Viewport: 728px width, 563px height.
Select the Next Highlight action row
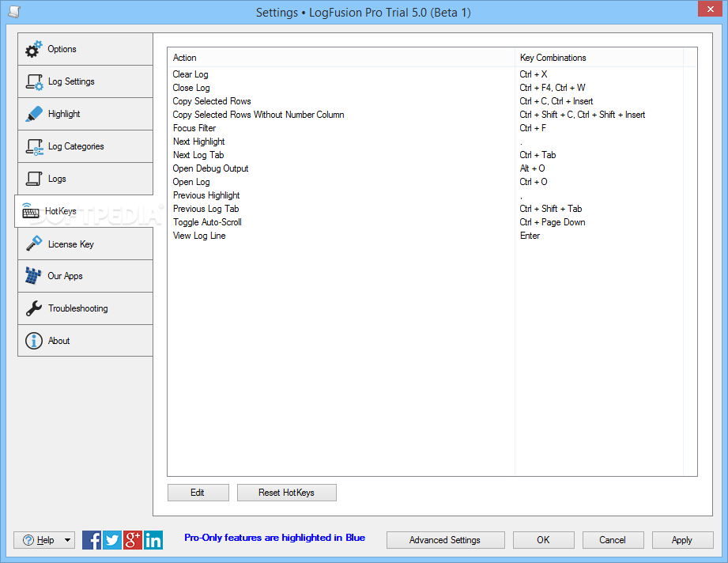click(432, 142)
